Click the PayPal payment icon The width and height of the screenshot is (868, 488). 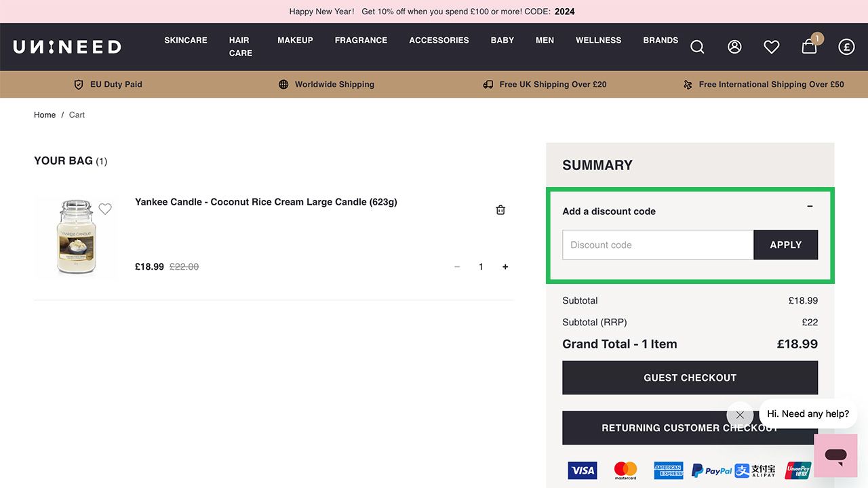711,470
